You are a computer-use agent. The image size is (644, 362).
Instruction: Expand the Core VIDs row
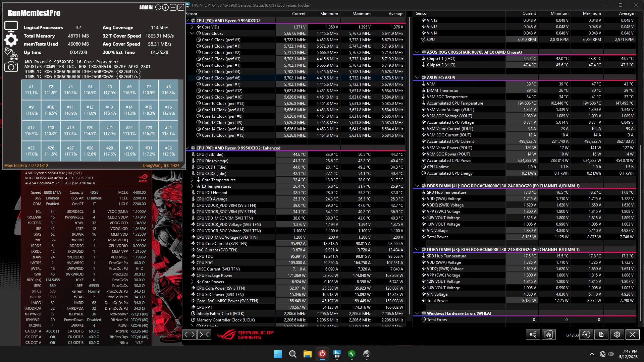pos(193,27)
